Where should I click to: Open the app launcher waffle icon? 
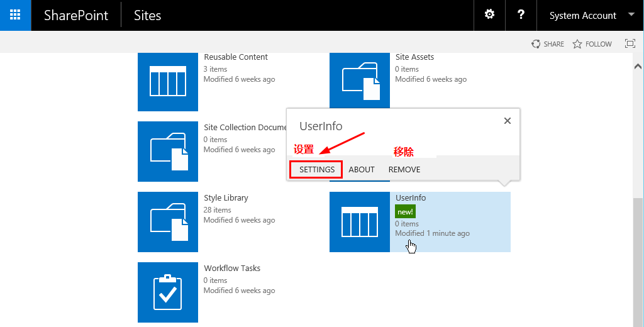coord(15,15)
